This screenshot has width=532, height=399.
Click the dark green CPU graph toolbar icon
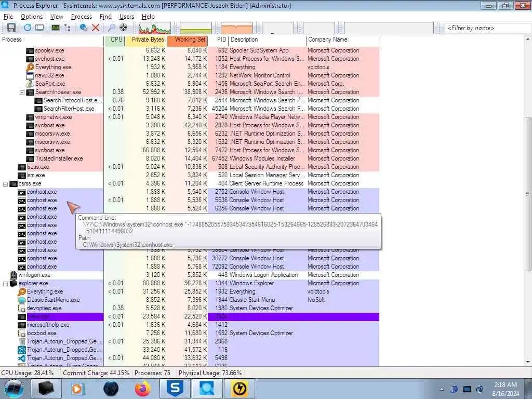56,28
